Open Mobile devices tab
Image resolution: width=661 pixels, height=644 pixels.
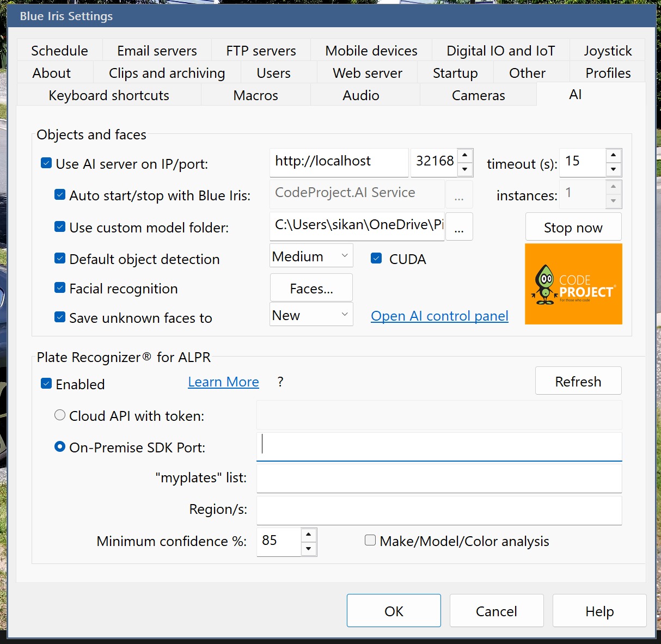coord(371,51)
